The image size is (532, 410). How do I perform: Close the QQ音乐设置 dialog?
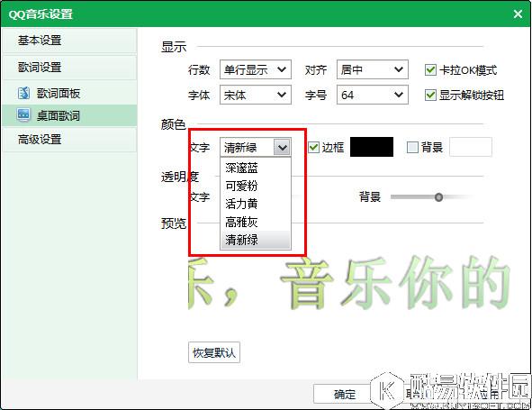pos(518,14)
